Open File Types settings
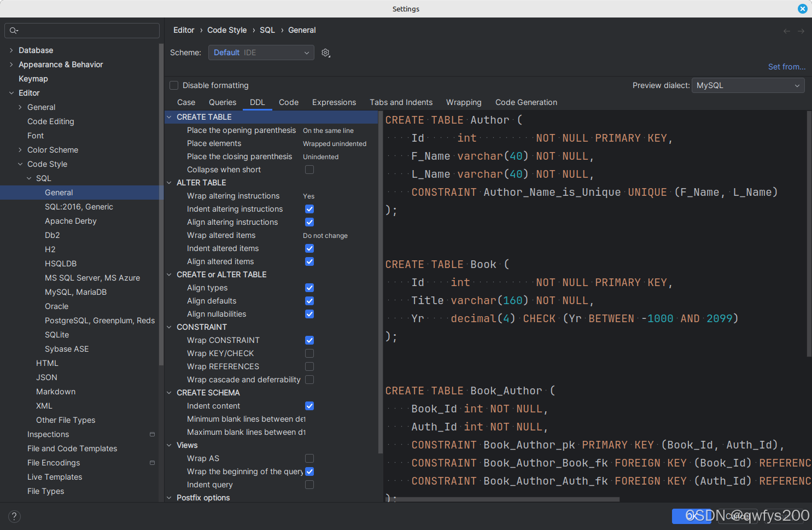 point(45,491)
